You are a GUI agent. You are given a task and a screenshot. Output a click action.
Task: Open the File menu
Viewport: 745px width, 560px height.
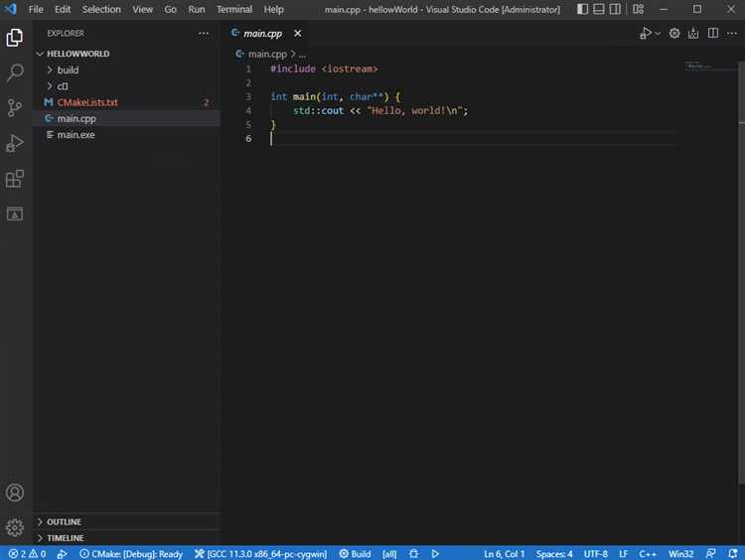[36, 9]
